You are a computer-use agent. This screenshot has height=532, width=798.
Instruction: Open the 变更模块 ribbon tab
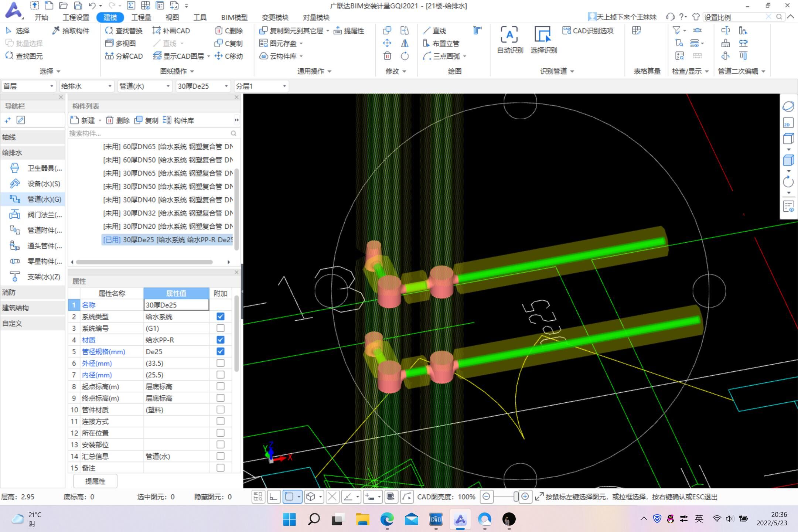(x=275, y=17)
